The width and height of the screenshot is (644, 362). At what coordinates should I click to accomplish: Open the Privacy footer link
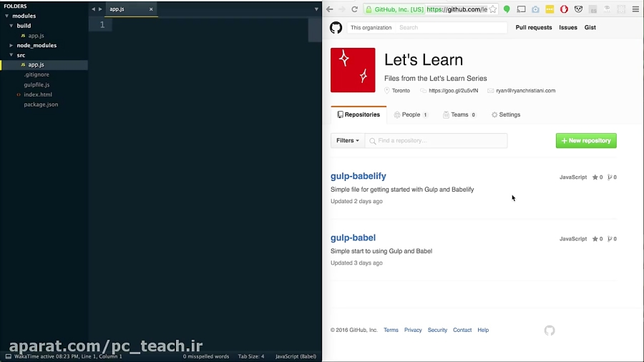tap(413, 330)
